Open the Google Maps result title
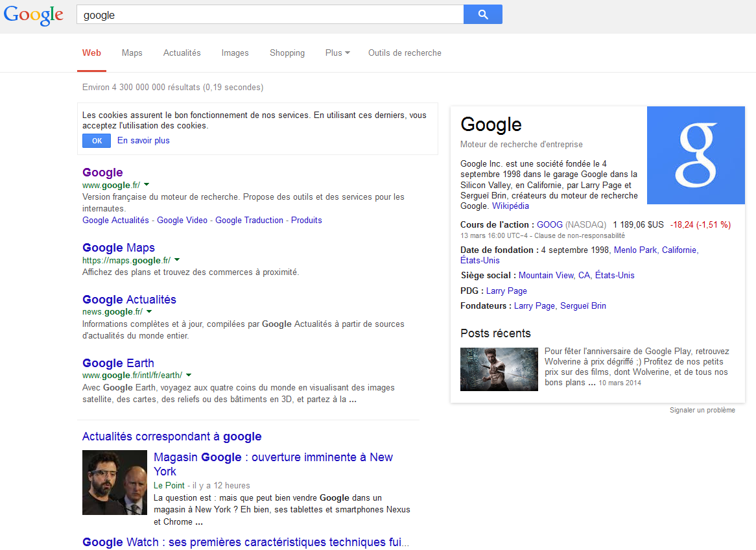The width and height of the screenshot is (756, 550). tap(119, 248)
